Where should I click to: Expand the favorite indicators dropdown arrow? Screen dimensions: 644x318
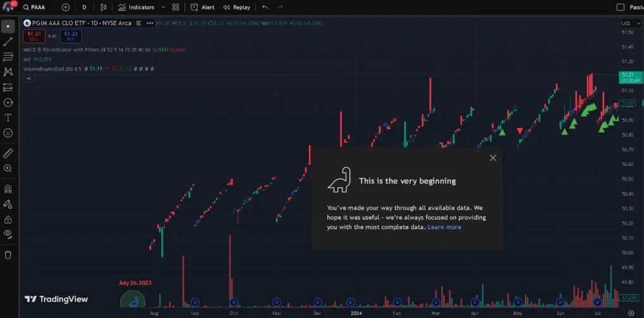163,8
